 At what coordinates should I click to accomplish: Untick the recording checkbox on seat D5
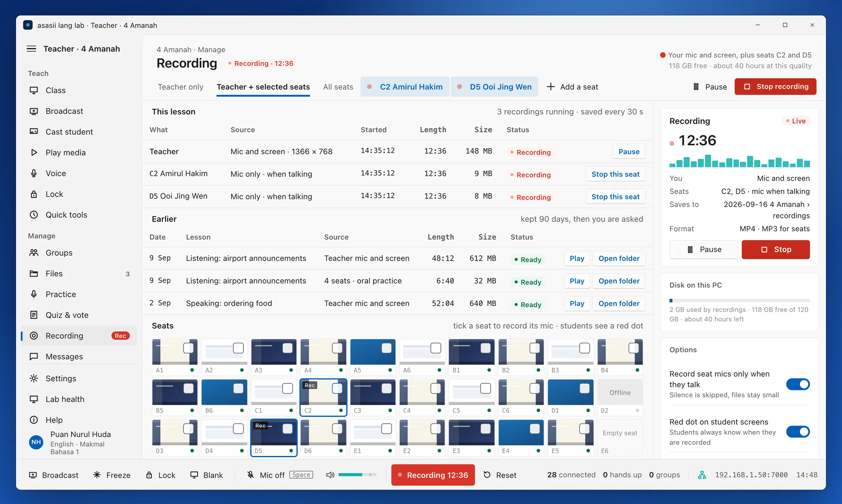click(287, 429)
